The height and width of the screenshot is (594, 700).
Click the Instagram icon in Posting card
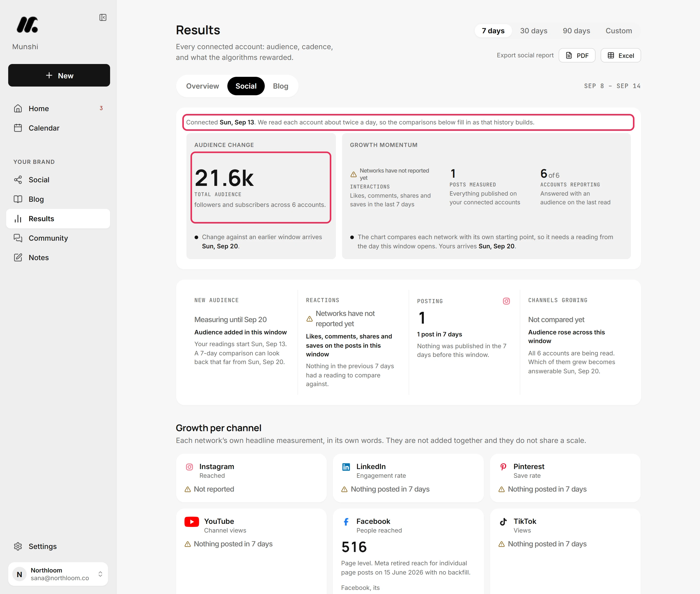pyautogui.click(x=506, y=301)
